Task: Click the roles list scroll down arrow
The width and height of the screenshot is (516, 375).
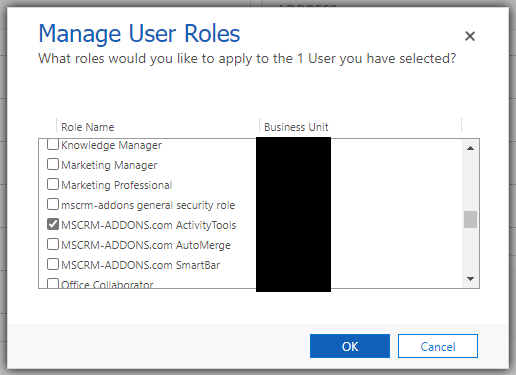Action: pyautogui.click(x=470, y=279)
